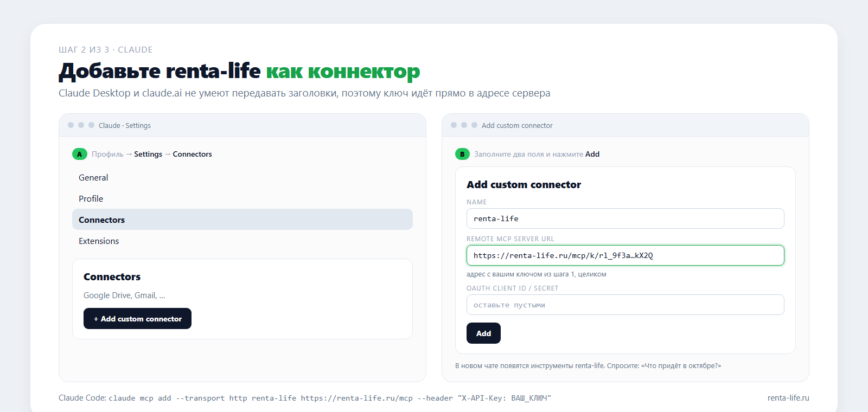Click the Claude · Settings window title

[125, 126]
